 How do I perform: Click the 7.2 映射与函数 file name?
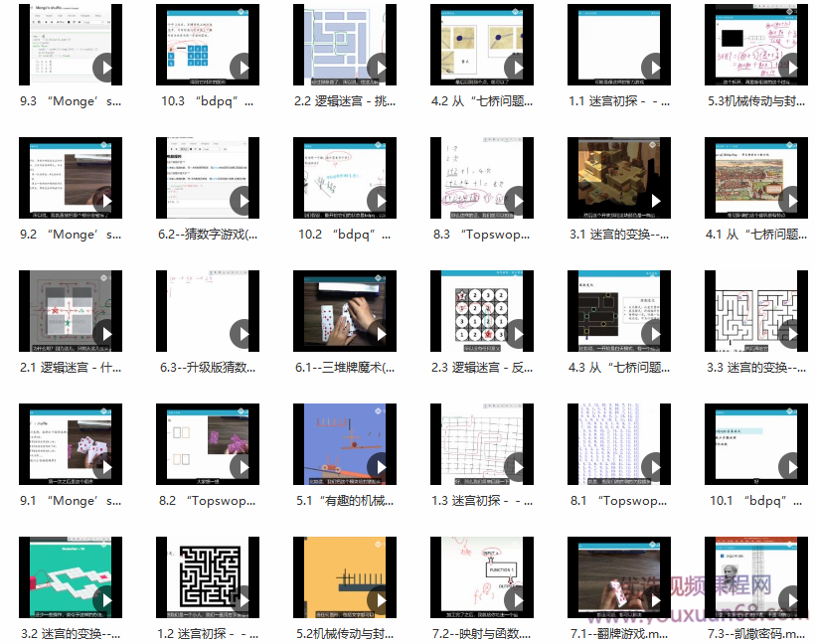481,633
